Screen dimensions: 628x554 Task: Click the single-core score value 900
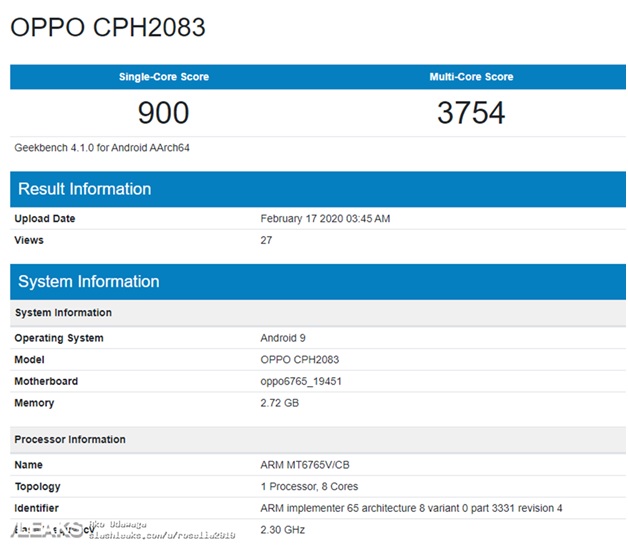point(163,113)
